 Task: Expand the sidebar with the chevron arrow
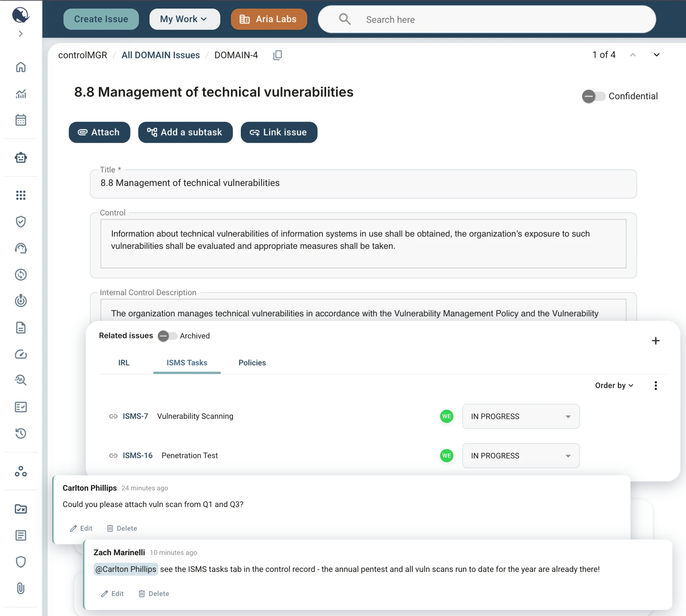[x=21, y=34]
